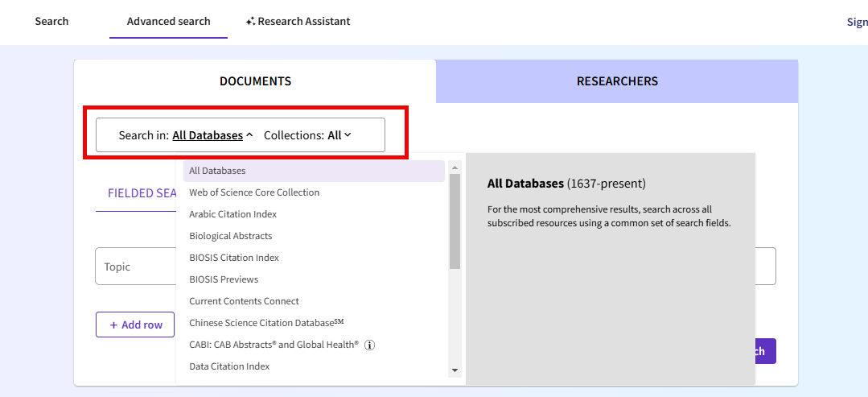Screen dimensions: 868x397
Task: Click the Add row button
Action: click(x=135, y=325)
